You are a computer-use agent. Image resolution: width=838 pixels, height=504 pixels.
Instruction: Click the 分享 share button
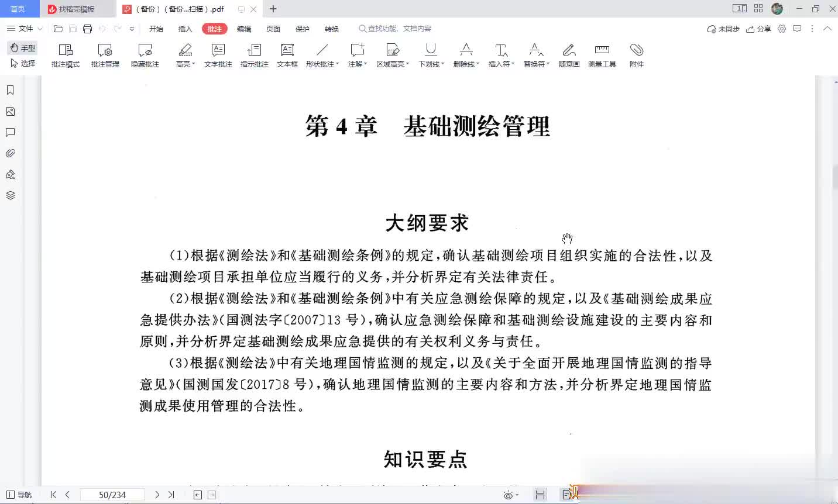[x=759, y=29]
